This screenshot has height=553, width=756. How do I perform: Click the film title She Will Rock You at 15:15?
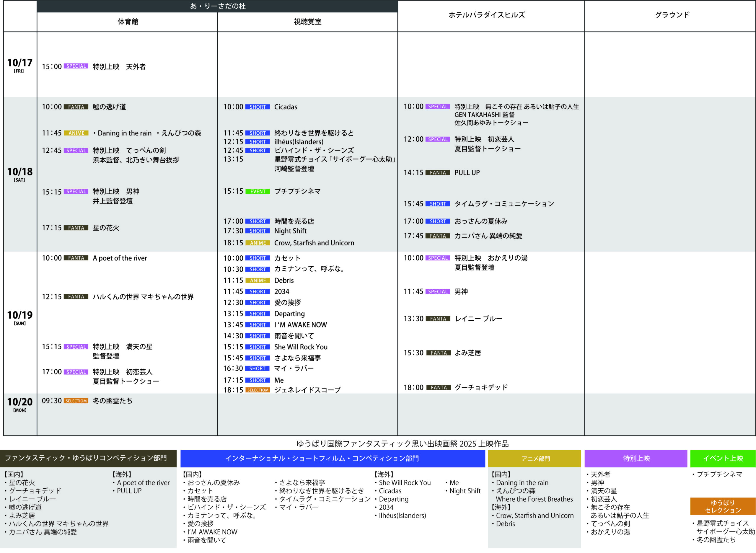click(x=301, y=347)
